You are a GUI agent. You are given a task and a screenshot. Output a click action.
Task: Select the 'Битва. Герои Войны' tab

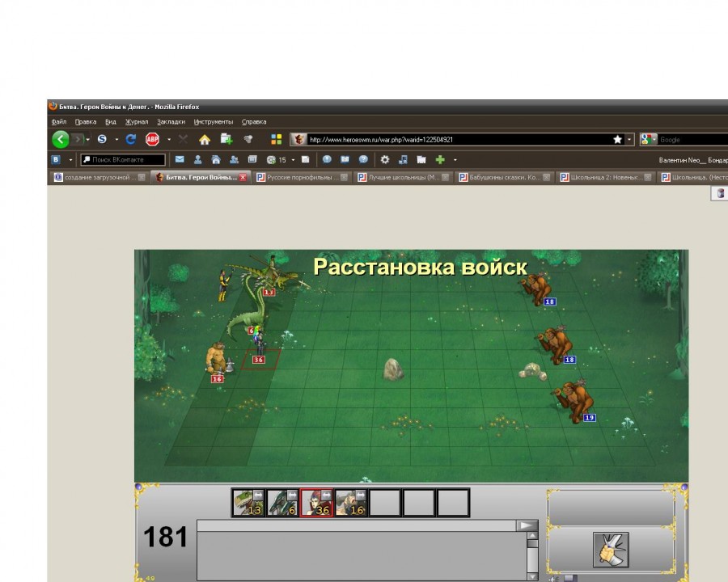(x=201, y=177)
